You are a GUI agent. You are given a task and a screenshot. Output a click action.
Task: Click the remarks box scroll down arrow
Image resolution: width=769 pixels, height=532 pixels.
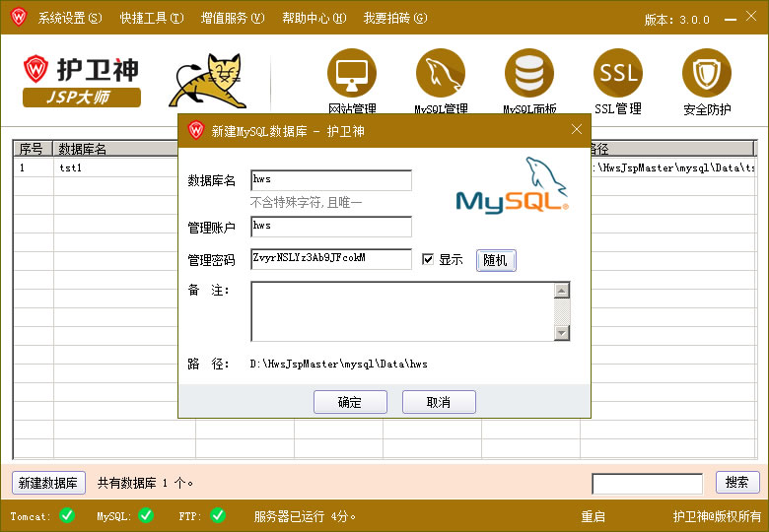562,333
